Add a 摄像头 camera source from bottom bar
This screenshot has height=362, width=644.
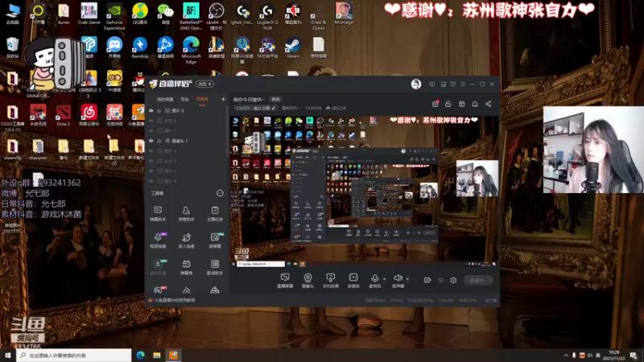point(308,281)
